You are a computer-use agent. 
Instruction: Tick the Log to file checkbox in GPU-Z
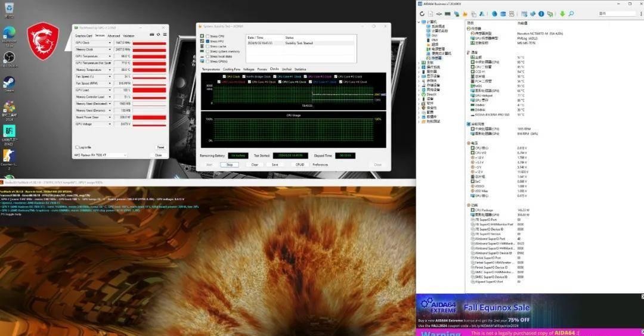[77, 147]
